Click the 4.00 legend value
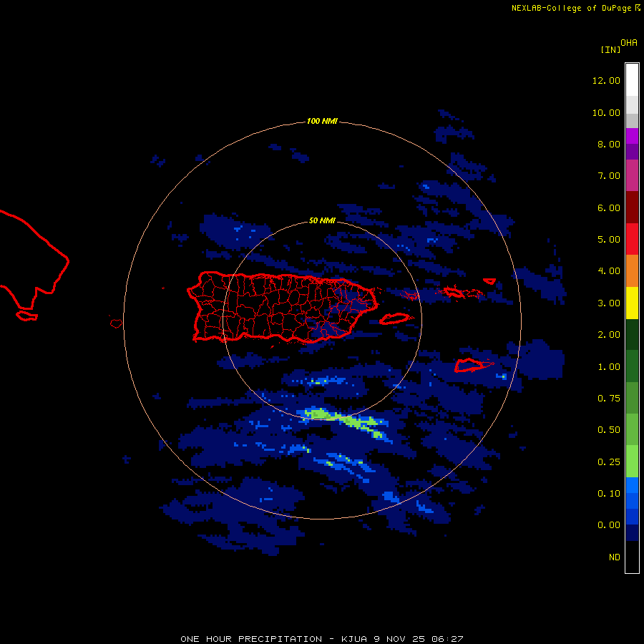644x644 pixels. point(609,271)
